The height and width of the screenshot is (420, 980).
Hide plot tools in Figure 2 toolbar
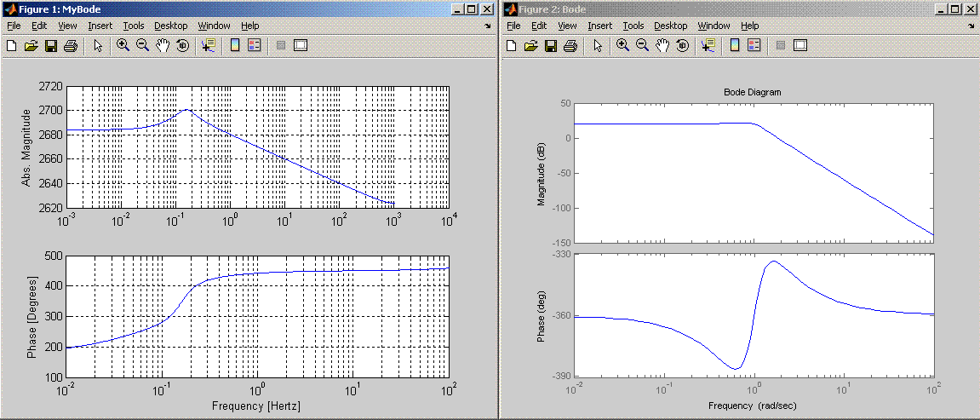click(x=780, y=45)
